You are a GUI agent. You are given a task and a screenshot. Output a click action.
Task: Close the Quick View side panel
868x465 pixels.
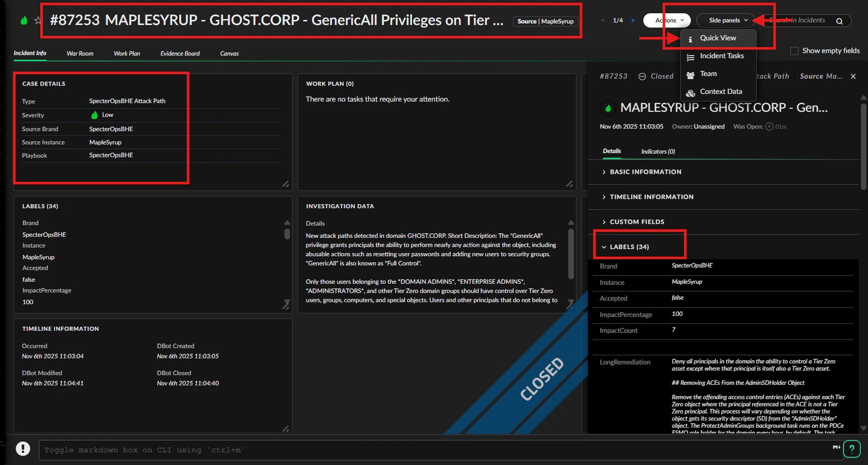853,76
